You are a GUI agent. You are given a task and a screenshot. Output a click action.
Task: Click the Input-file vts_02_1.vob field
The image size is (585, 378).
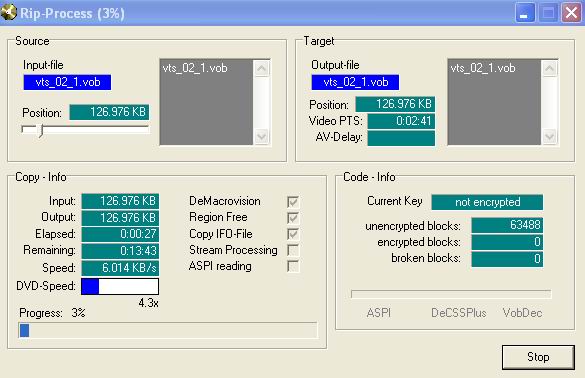67,82
